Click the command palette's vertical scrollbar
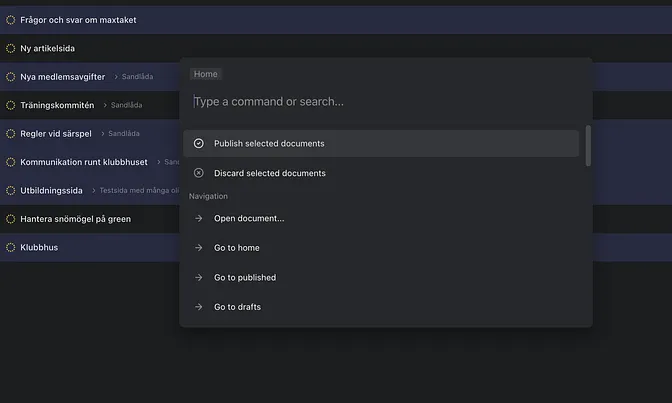Screen dimensions: 672x403 (587, 145)
